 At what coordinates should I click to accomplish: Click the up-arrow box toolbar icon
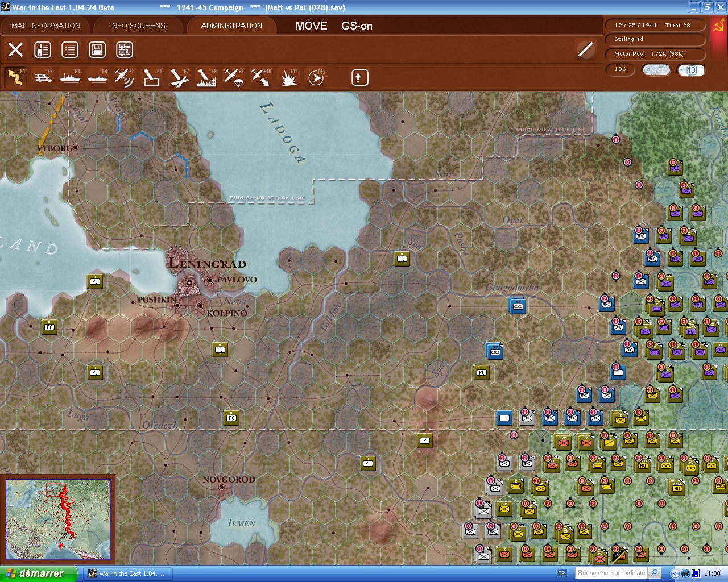pos(360,77)
